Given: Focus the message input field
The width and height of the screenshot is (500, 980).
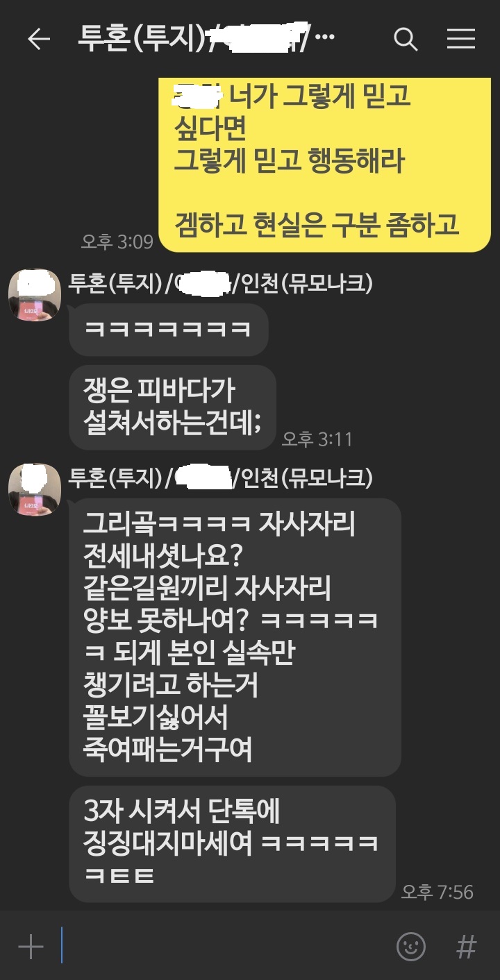Looking at the screenshot, I should click(x=222, y=946).
